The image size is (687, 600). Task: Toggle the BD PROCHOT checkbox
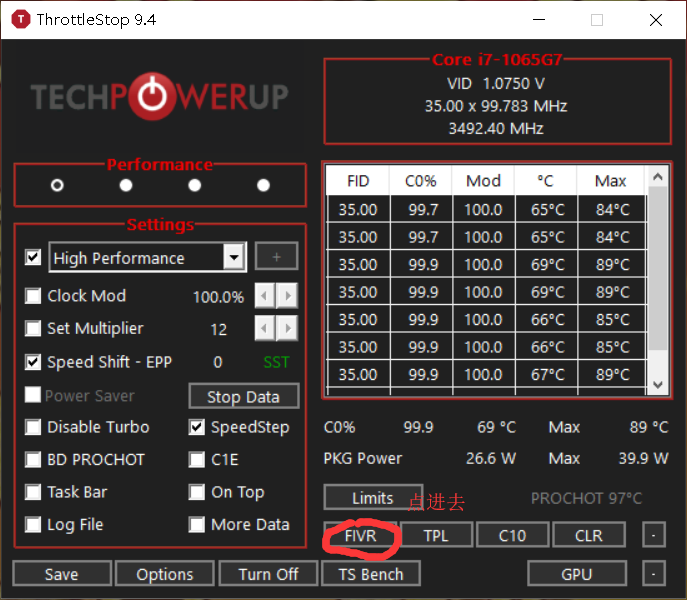coord(33,460)
